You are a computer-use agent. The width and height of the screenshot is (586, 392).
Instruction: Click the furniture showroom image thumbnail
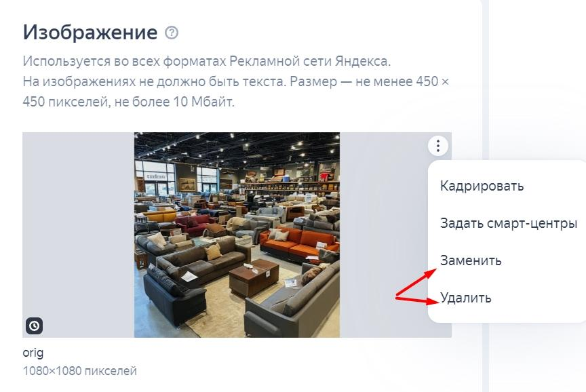(237, 235)
